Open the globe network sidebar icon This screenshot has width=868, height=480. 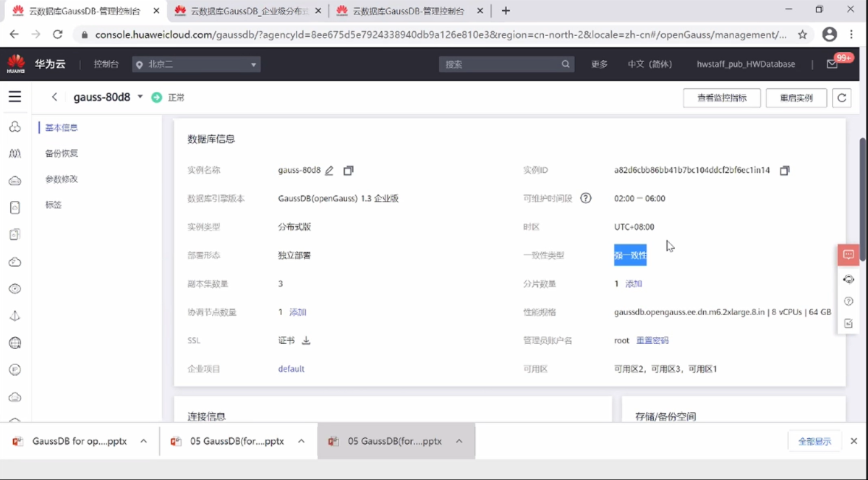14,343
